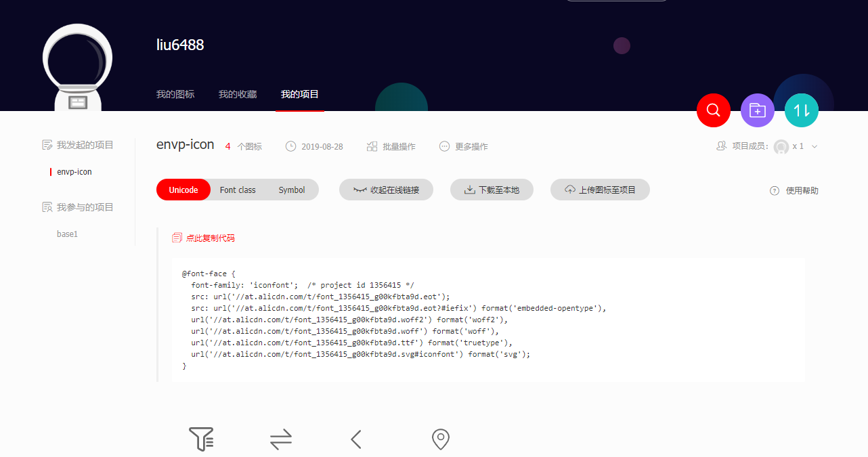Click 点此复制代码 copy code link

tap(211, 238)
